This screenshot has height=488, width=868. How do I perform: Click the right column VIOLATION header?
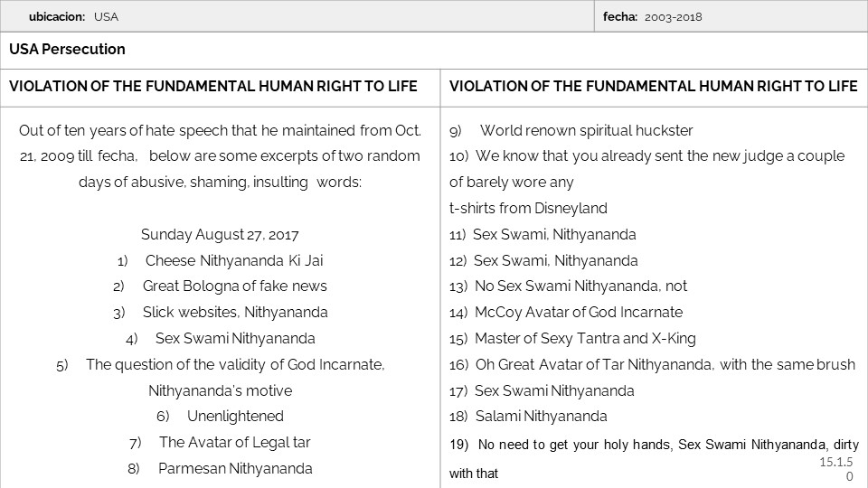point(653,87)
